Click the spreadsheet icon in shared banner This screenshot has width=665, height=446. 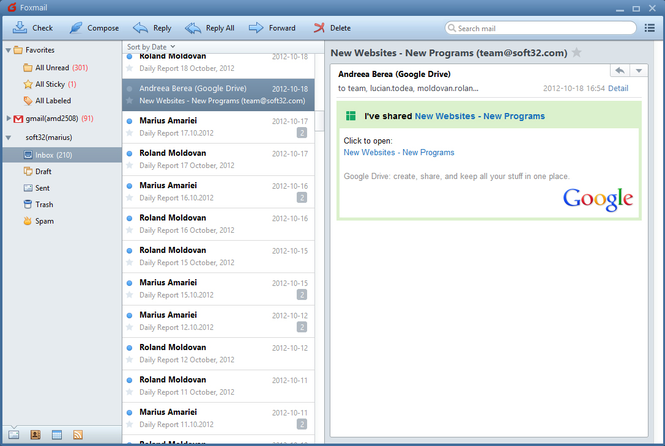click(351, 116)
